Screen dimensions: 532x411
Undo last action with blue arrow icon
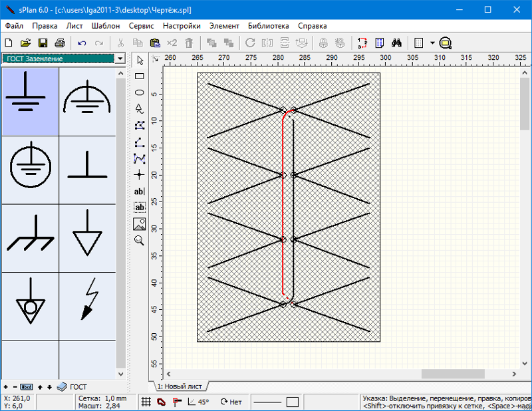[82, 43]
